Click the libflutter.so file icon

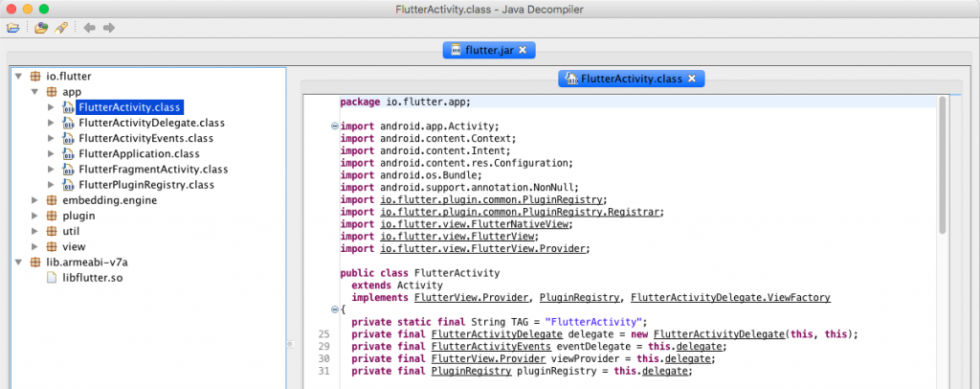tap(53, 277)
